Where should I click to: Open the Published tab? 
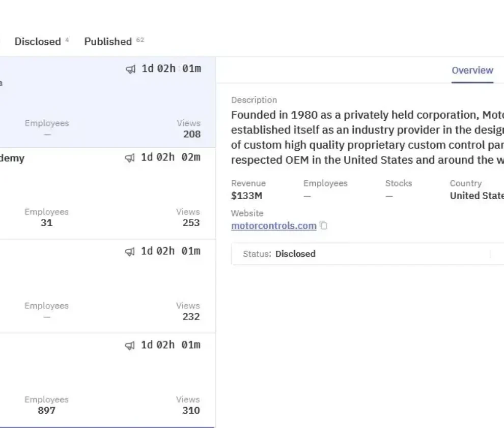point(108,42)
